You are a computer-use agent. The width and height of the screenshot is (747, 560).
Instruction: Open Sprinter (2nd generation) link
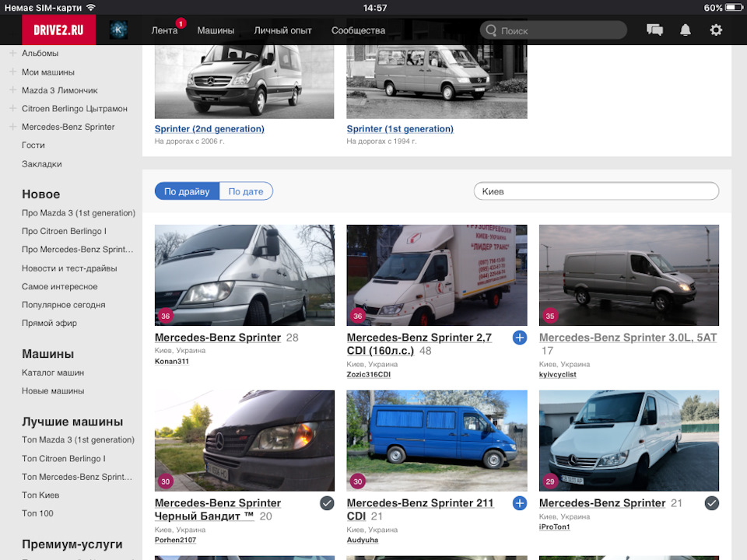209,128
